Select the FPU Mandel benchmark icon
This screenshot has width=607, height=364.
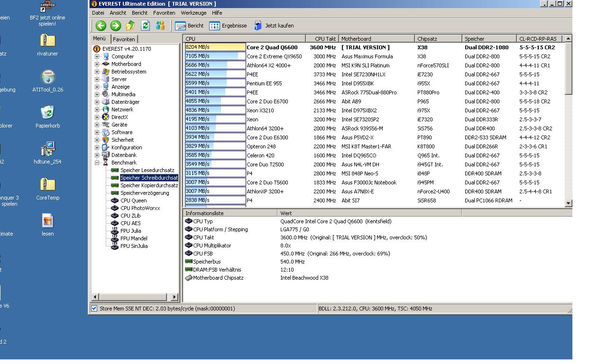coord(115,238)
